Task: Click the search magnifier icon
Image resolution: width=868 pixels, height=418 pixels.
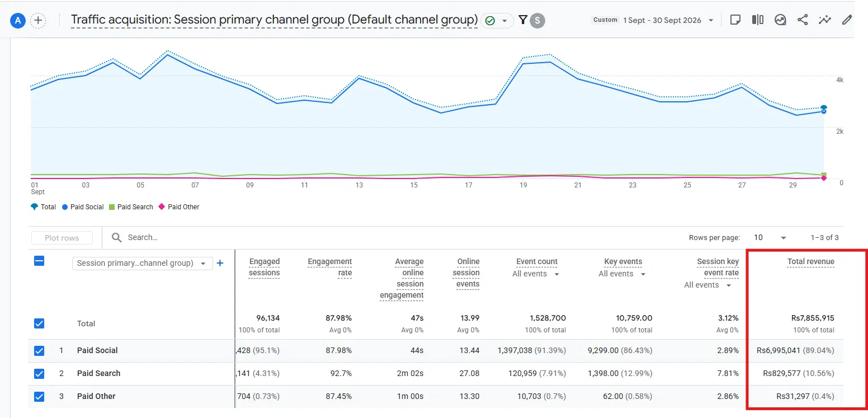Action: pyautogui.click(x=116, y=238)
